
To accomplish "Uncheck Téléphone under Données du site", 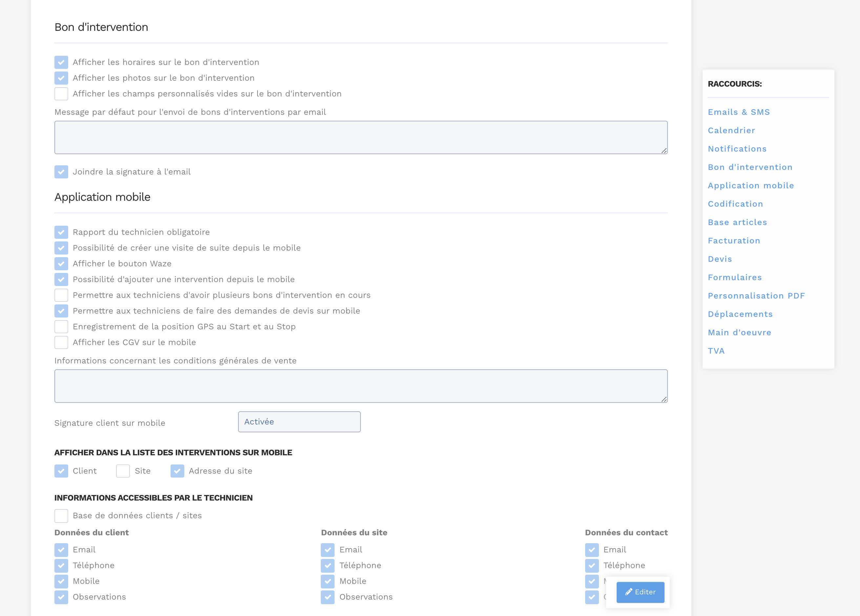I will pyautogui.click(x=328, y=565).
